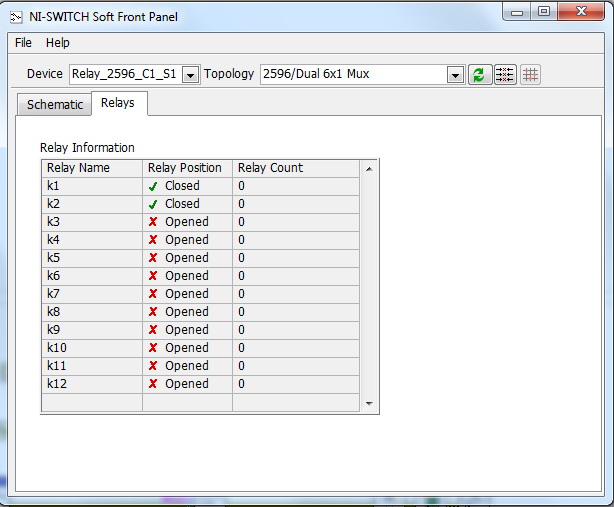
Task: Click the red X icon for k11
Action: tap(153, 366)
